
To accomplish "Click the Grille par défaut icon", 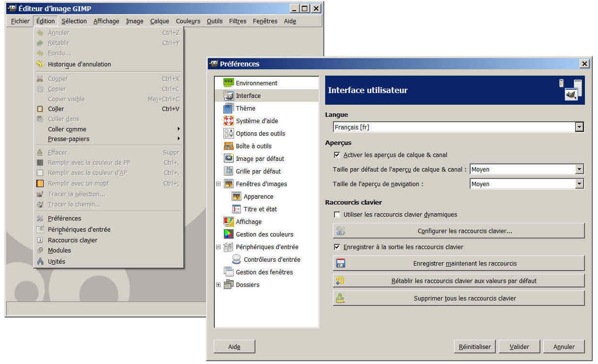I will tap(228, 171).
